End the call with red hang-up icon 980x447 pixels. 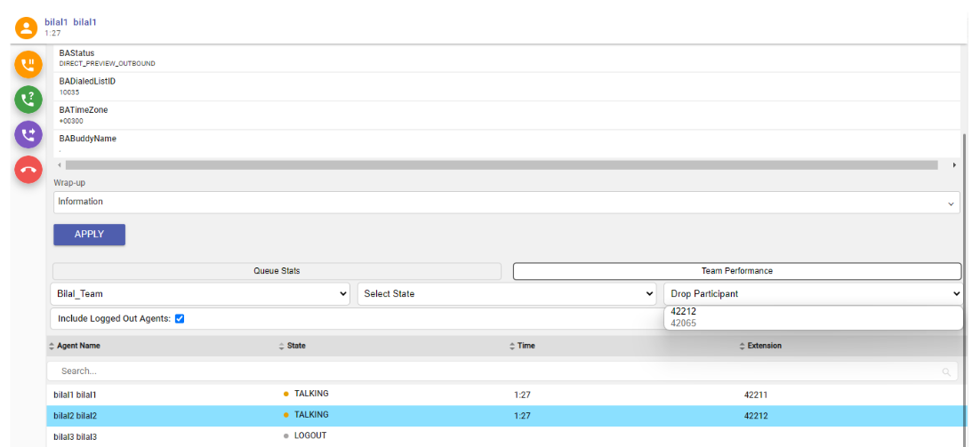[28, 169]
